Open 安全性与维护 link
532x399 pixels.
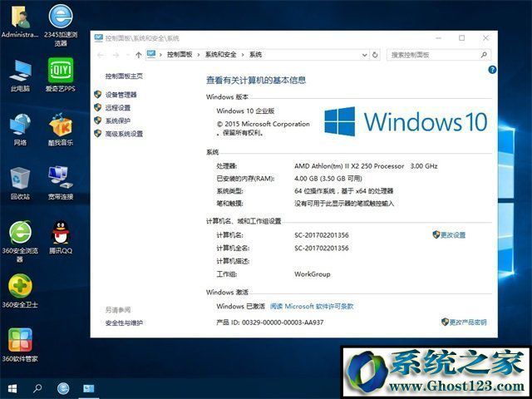pos(124,323)
